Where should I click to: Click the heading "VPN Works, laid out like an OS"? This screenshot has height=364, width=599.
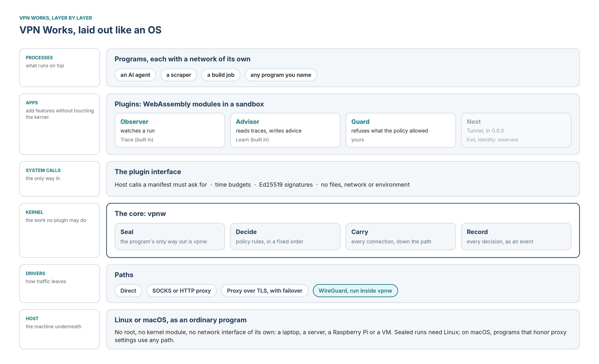click(90, 30)
